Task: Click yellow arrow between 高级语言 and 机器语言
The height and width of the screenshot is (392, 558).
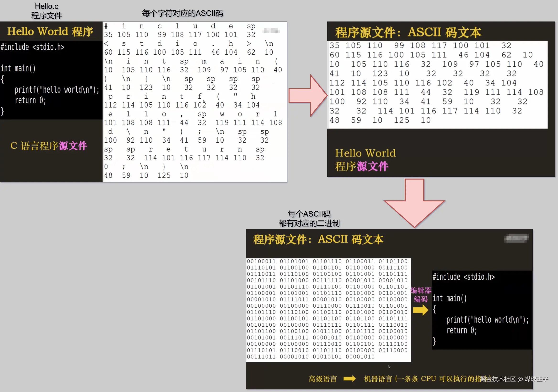Action: point(349,379)
